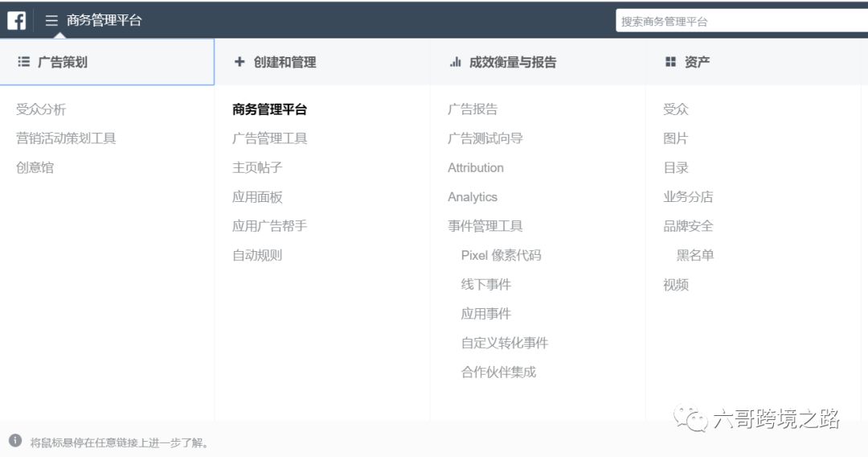Open 合作伙伴集成

(x=498, y=372)
